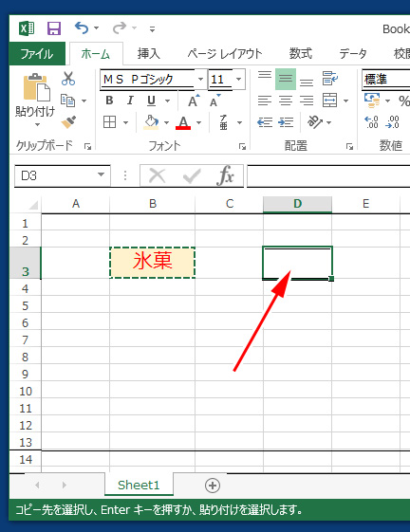Toggle underline formatting
410x532 pixels.
click(x=151, y=101)
